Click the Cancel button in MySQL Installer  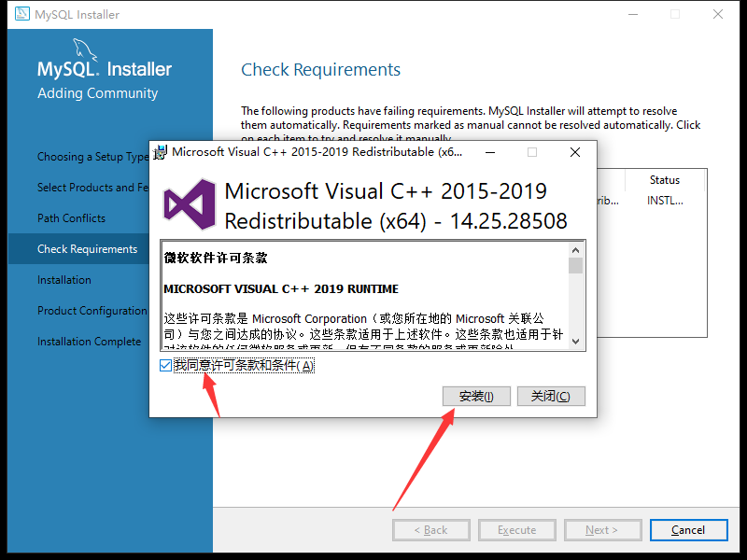click(x=688, y=530)
